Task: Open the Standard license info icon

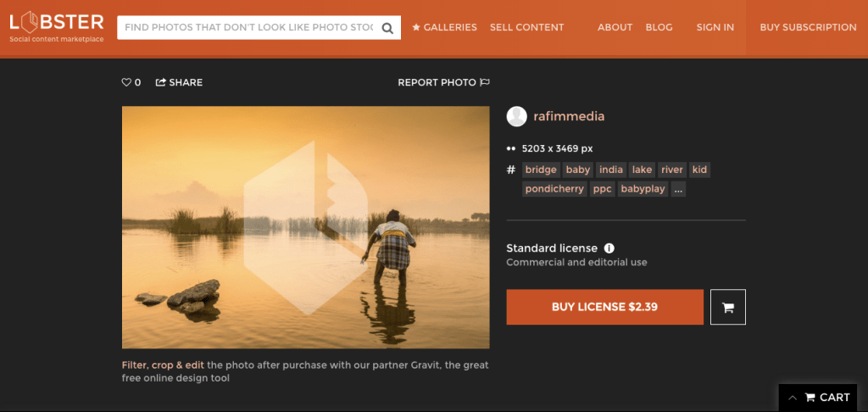Action: click(x=609, y=248)
